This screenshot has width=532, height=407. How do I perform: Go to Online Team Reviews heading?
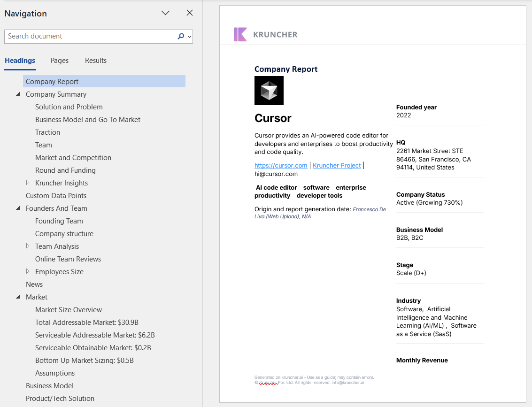point(68,259)
